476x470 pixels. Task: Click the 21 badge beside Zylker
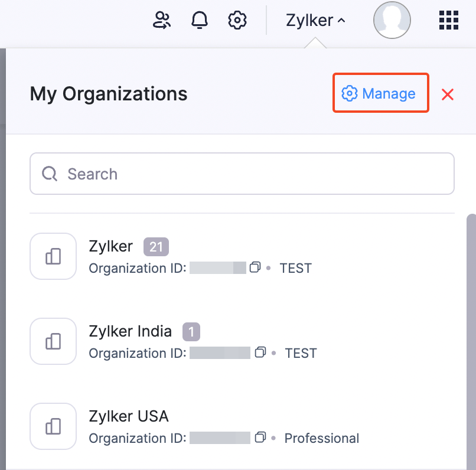155,246
